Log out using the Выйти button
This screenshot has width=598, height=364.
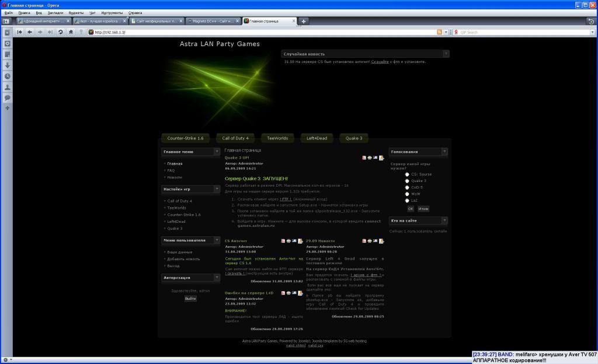pyautogui.click(x=190, y=299)
